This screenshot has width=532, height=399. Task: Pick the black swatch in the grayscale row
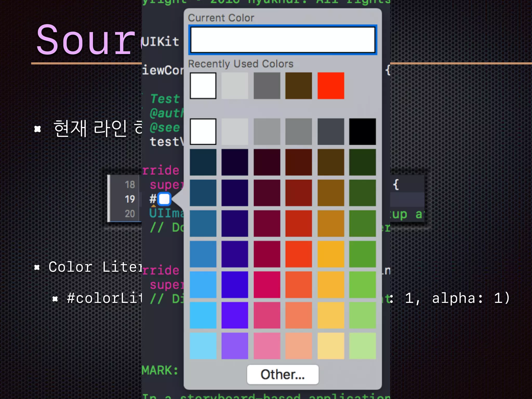click(x=362, y=132)
